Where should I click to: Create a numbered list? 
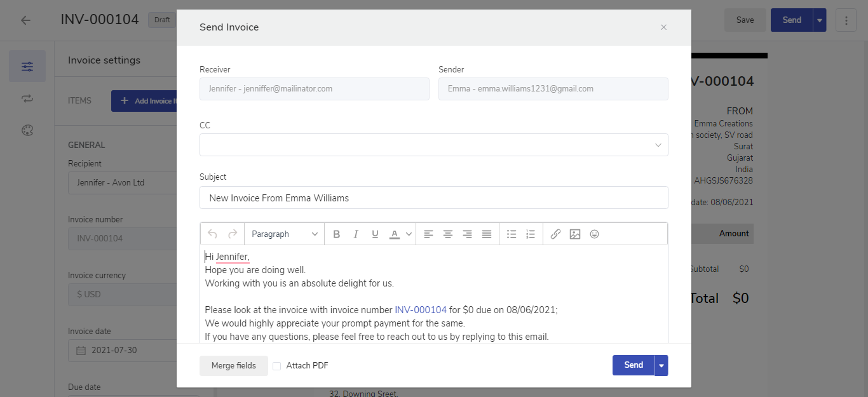531,234
